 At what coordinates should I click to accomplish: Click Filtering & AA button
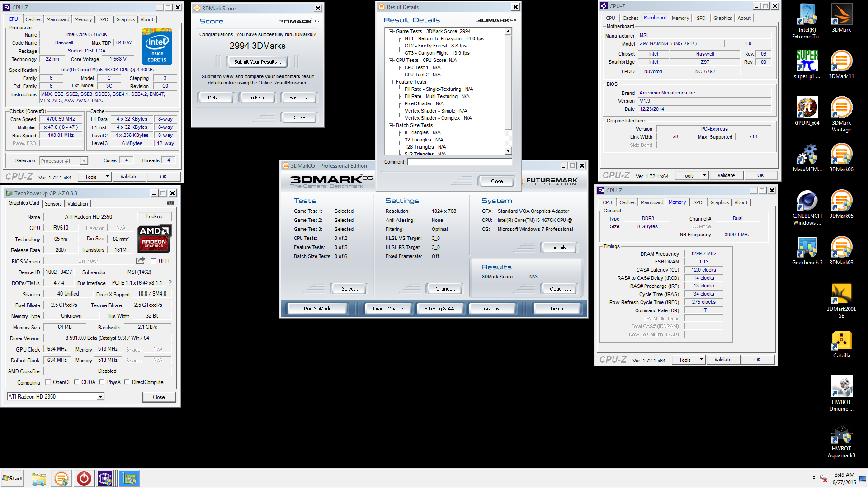point(441,309)
